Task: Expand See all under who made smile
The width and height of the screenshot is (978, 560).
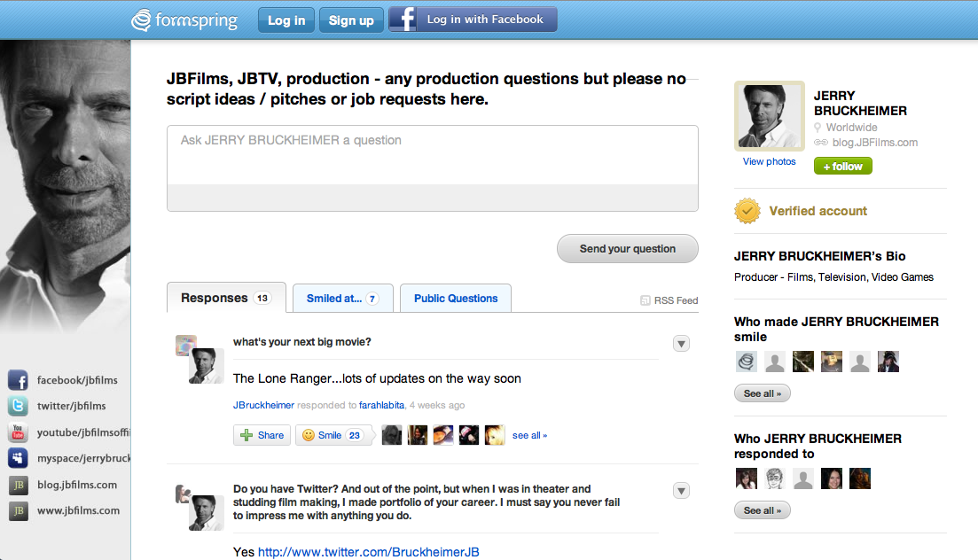Action: (x=762, y=393)
